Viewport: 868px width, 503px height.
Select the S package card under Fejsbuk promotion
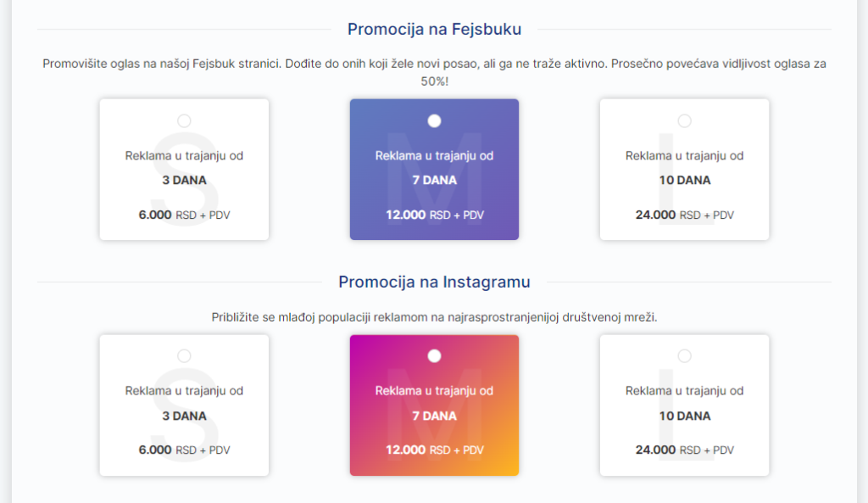pos(184,170)
